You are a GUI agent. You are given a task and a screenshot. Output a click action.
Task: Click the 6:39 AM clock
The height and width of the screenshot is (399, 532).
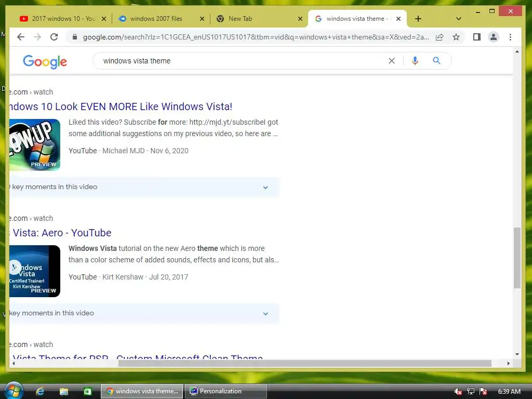point(509,392)
